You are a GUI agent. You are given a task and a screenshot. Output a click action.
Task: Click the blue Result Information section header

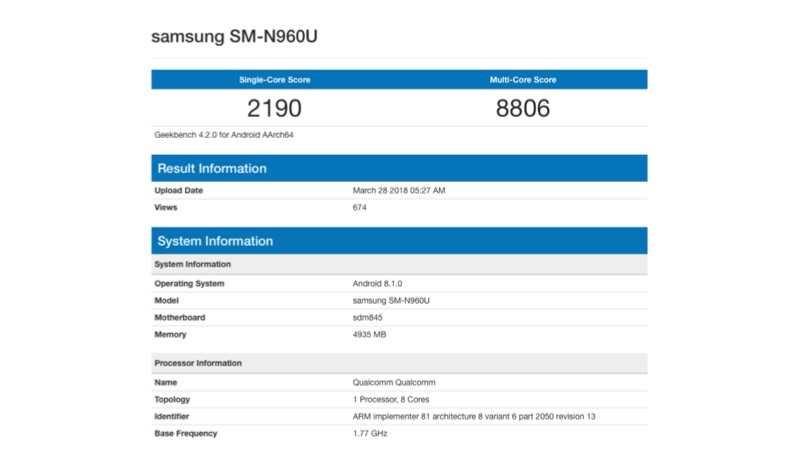(x=399, y=169)
